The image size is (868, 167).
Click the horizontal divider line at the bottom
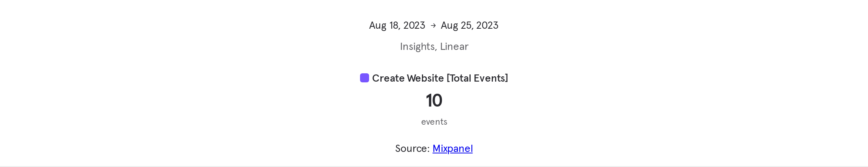434,166
